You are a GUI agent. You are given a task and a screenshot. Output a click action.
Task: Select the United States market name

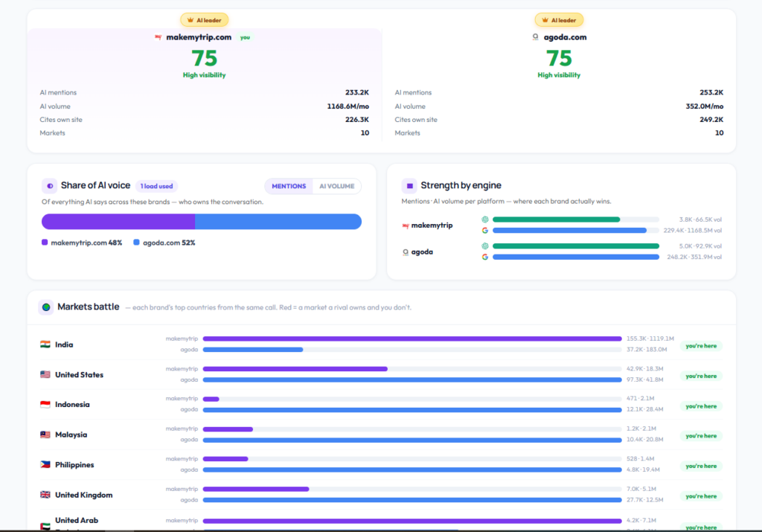click(79, 374)
